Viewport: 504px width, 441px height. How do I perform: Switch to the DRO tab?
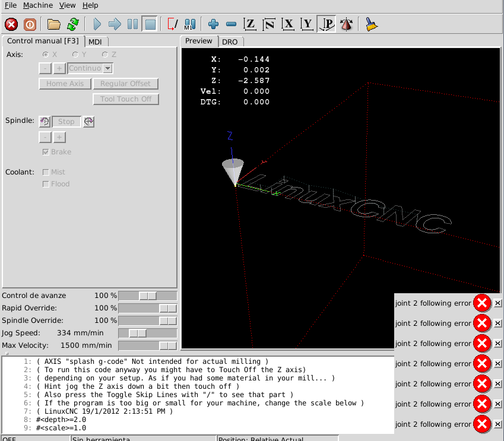tap(230, 42)
